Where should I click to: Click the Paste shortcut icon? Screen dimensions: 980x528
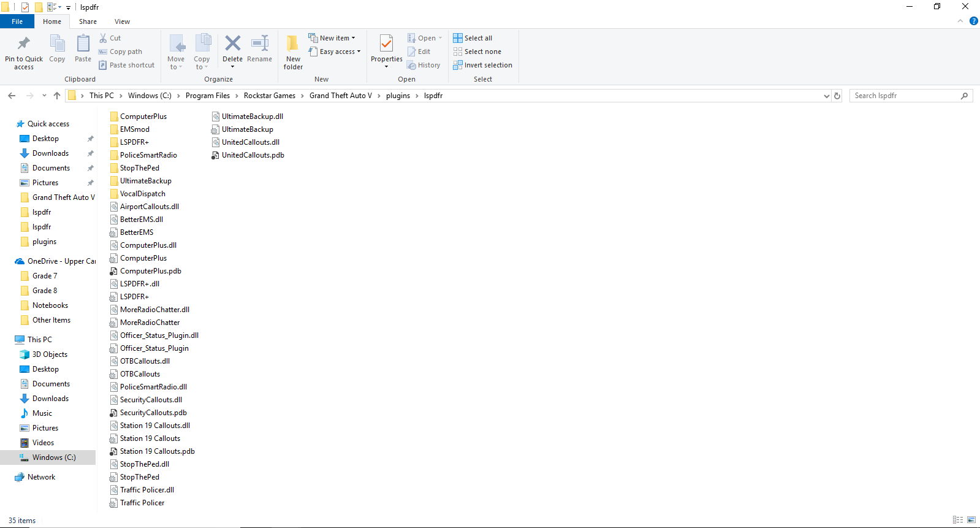103,65
